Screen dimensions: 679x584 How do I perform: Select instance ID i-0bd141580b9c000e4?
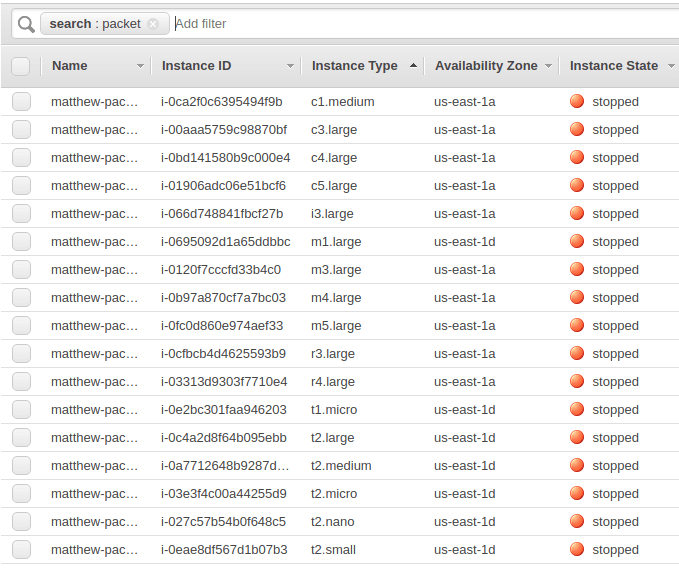coord(225,158)
